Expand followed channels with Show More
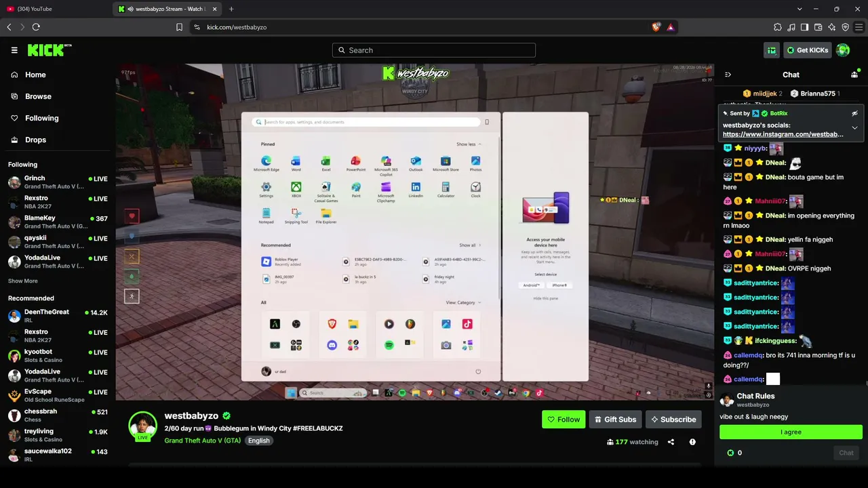This screenshot has height=488, width=868. [23, 281]
